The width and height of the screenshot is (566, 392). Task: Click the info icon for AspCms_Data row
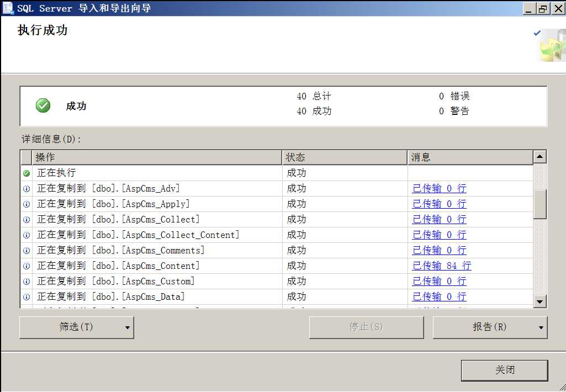pos(27,297)
